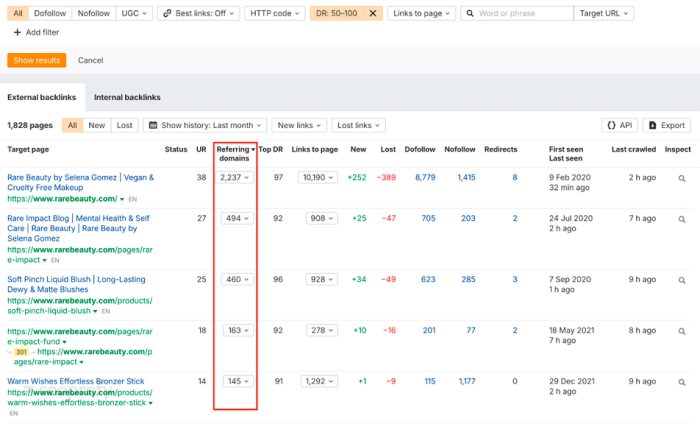
Task: Select the Dofollow filter
Action: pyautogui.click(x=50, y=13)
